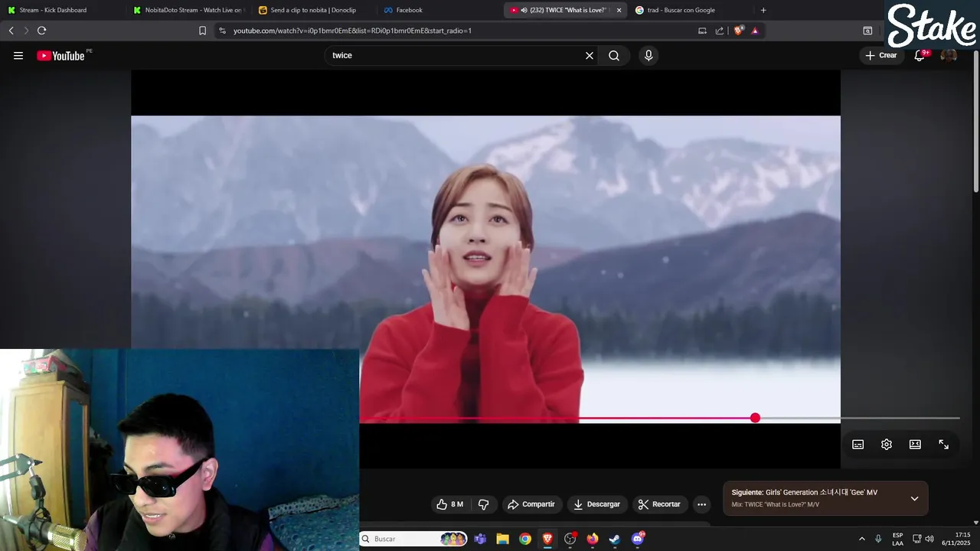Click the Brave icon in the taskbar
980x551 pixels.
pyautogui.click(x=547, y=539)
